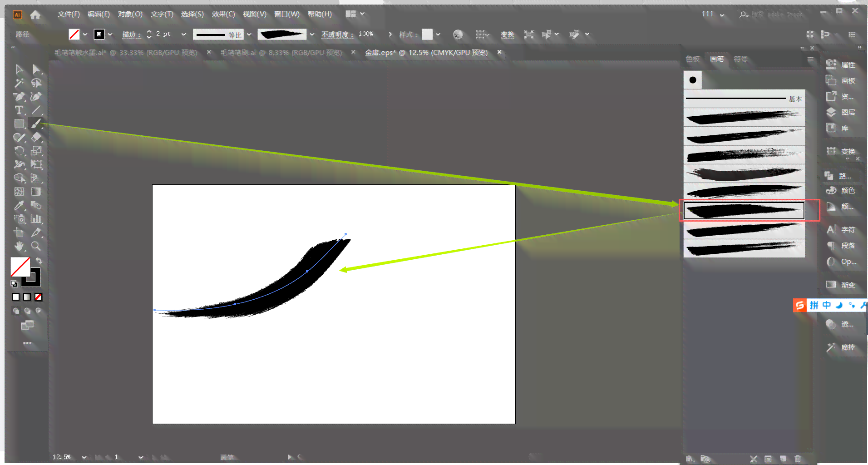Select the Gradient tool
Viewport: 868px width, 465px height.
pyautogui.click(x=36, y=192)
